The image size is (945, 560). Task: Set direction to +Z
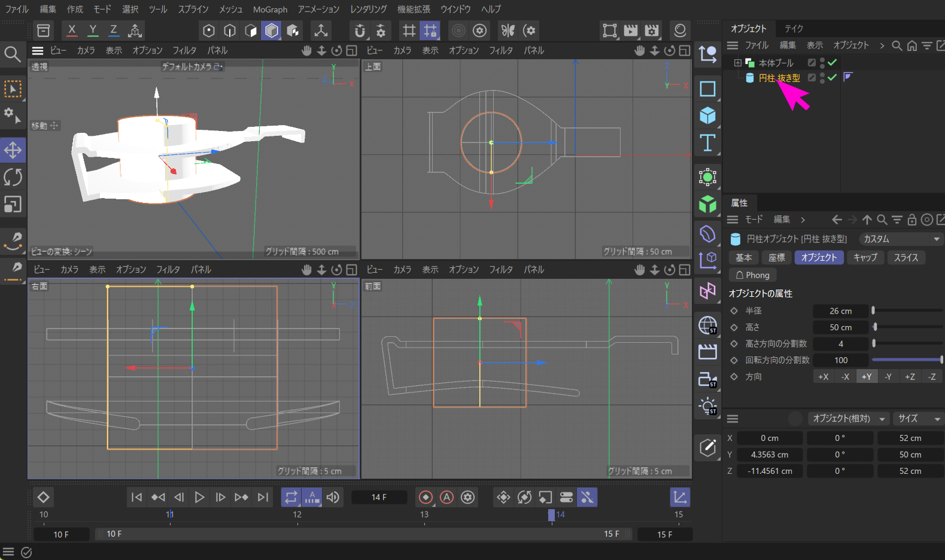pos(910,376)
